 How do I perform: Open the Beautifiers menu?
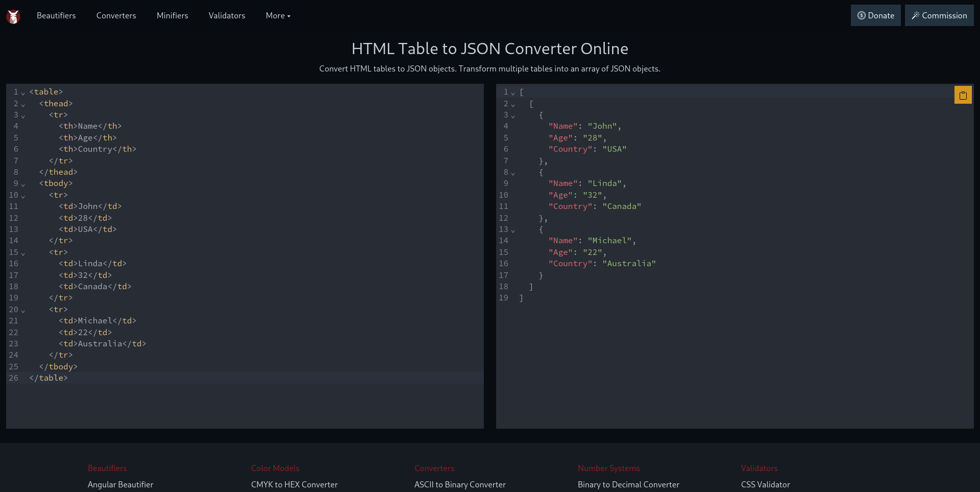click(x=56, y=16)
